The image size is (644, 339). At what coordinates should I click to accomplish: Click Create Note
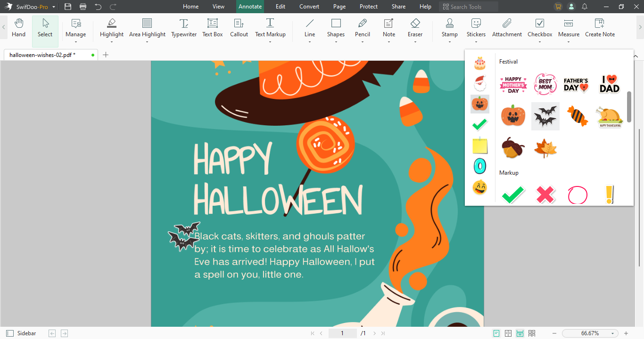point(600,28)
